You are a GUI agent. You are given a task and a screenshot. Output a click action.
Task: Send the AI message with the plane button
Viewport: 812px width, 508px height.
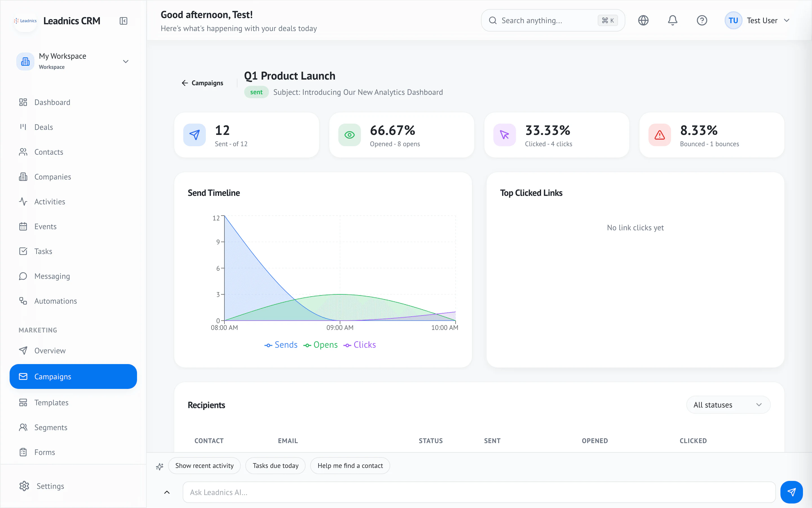pos(791,492)
